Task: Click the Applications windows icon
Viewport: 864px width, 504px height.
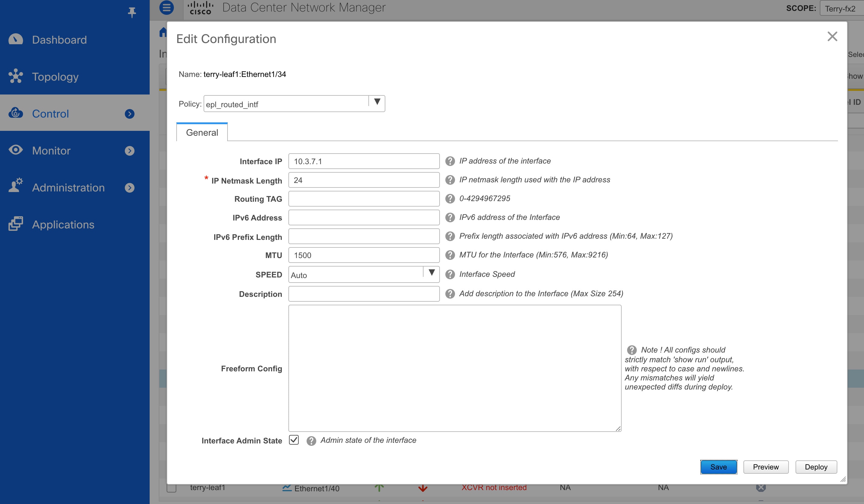Action: 16,224
